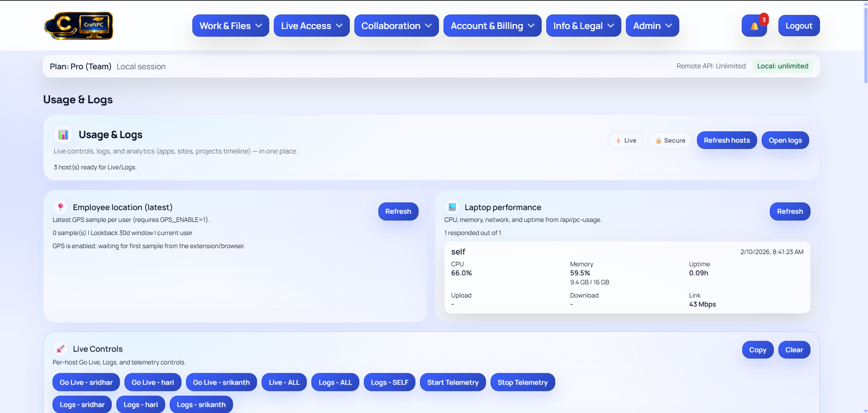Click Logs - srikanth button
Image resolution: width=868 pixels, height=413 pixels.
tap(201, 404)
